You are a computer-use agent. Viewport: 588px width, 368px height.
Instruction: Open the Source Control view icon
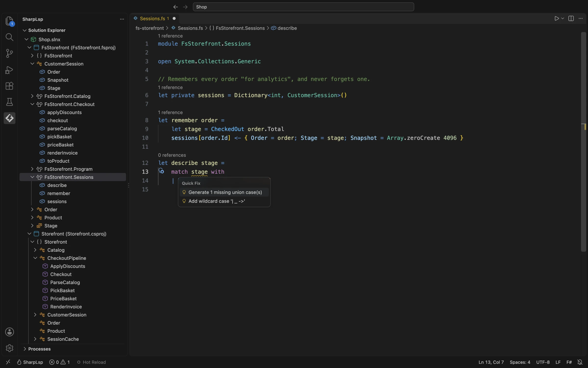(x=10, y=53)
